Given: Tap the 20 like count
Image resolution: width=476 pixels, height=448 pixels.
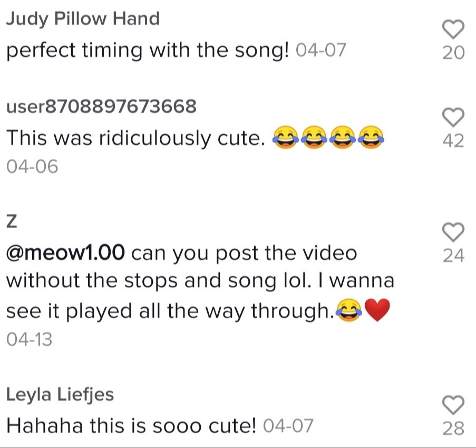Looking at the screenshot, I should 453,53.
